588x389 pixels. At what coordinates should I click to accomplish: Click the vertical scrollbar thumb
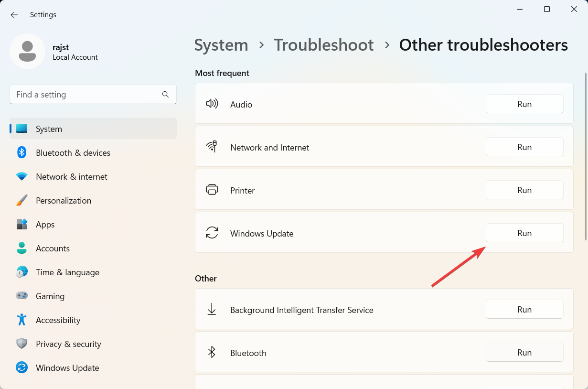point(586,155)
